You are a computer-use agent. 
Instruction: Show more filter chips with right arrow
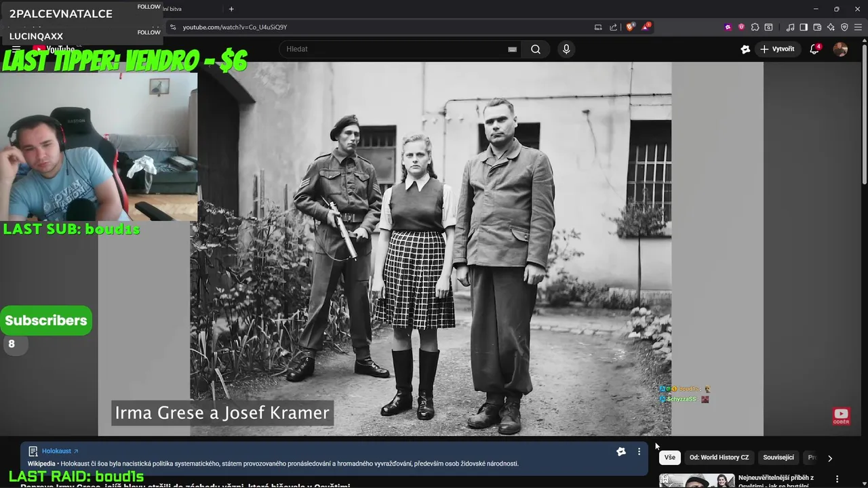[830, 458]
